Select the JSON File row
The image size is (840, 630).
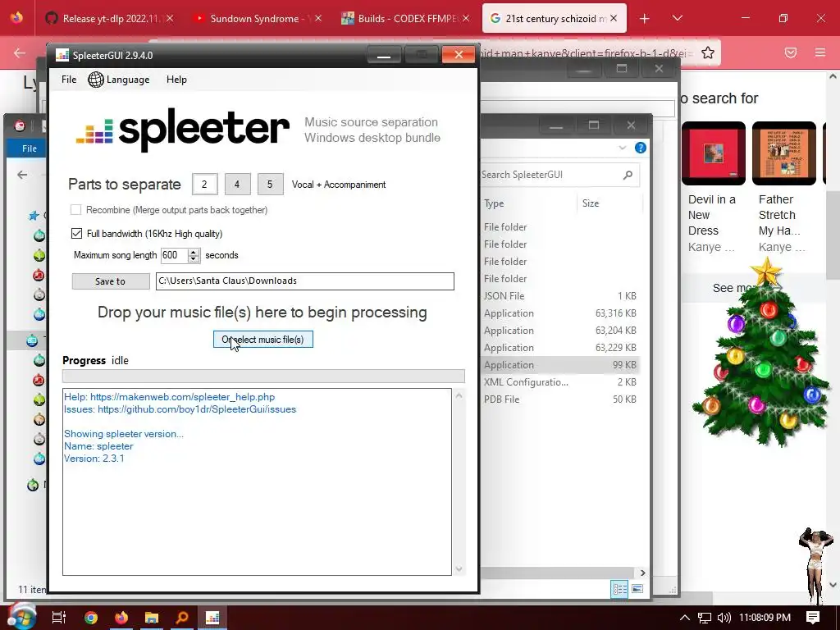[x=560, y=295]
